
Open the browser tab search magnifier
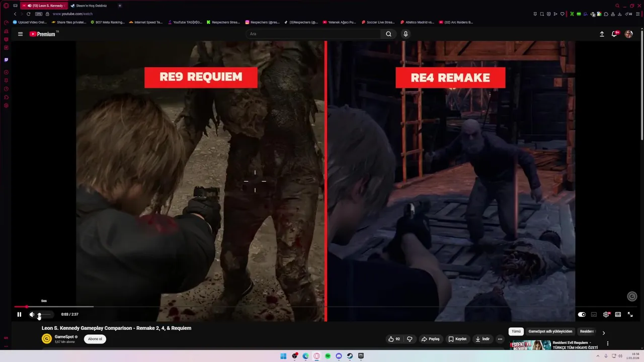pyautogui.click(x=617, y=6)
